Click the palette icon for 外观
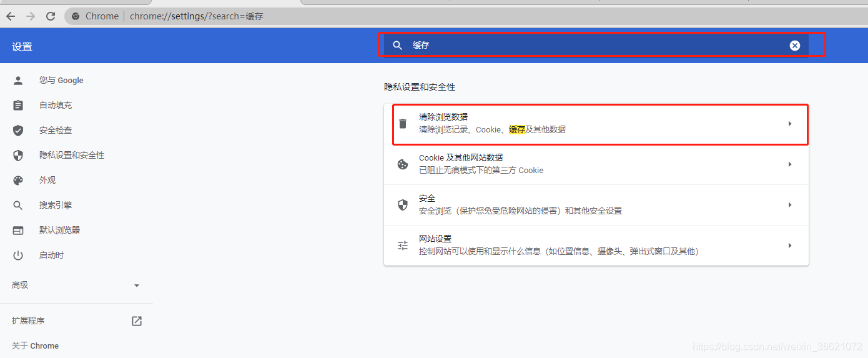This screenshot has width=868, height=358. [x=18, y=180]
